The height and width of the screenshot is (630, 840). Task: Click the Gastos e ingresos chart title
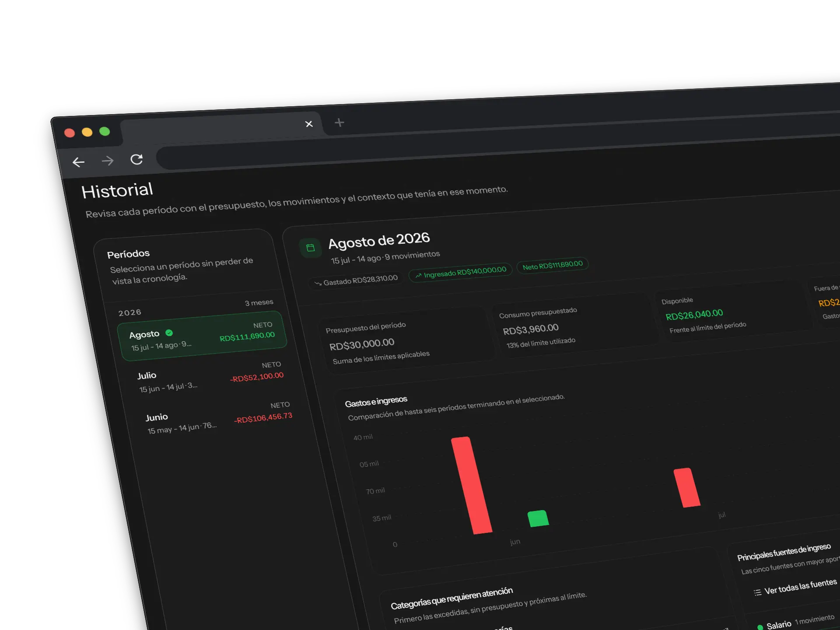pyautogui.click(x=376, y=402)
